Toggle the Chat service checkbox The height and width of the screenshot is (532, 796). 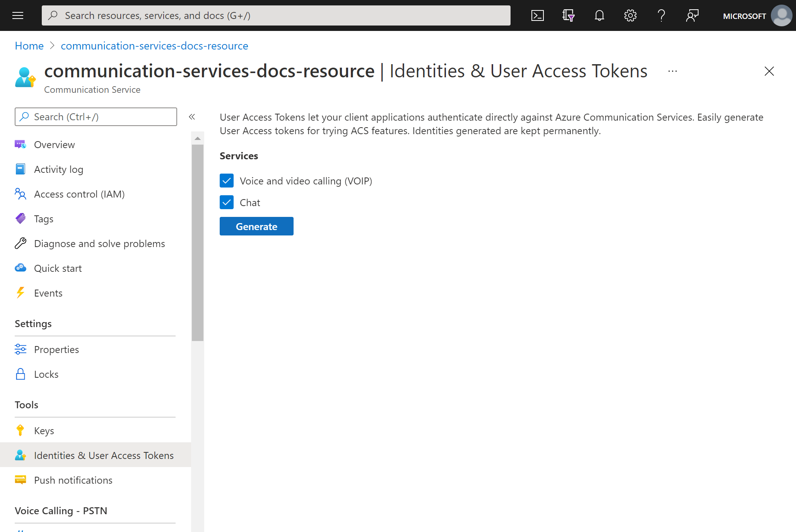coord(227,202)
